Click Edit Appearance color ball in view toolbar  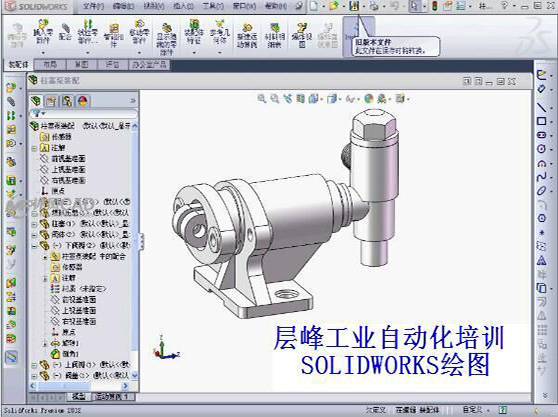click(369, 99)
